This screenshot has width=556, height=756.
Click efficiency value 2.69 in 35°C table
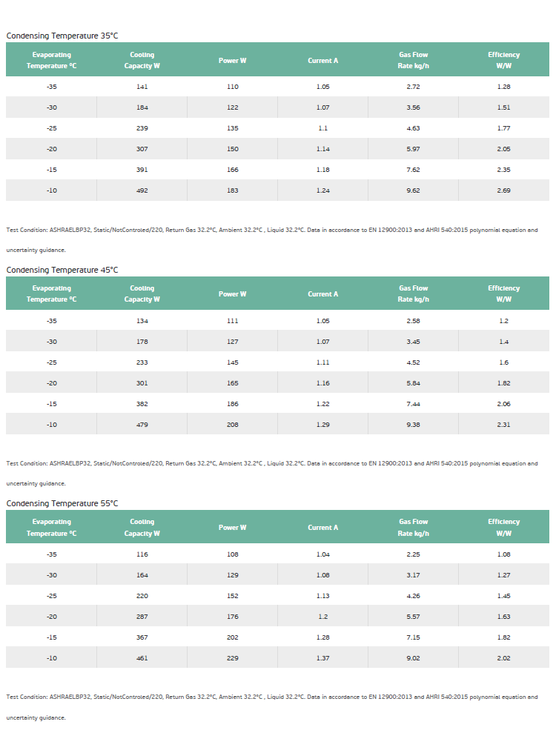point(503,190)
